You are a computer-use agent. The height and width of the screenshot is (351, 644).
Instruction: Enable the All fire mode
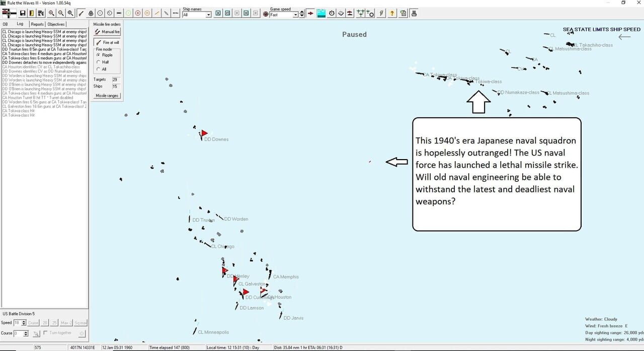pos(99,68)
